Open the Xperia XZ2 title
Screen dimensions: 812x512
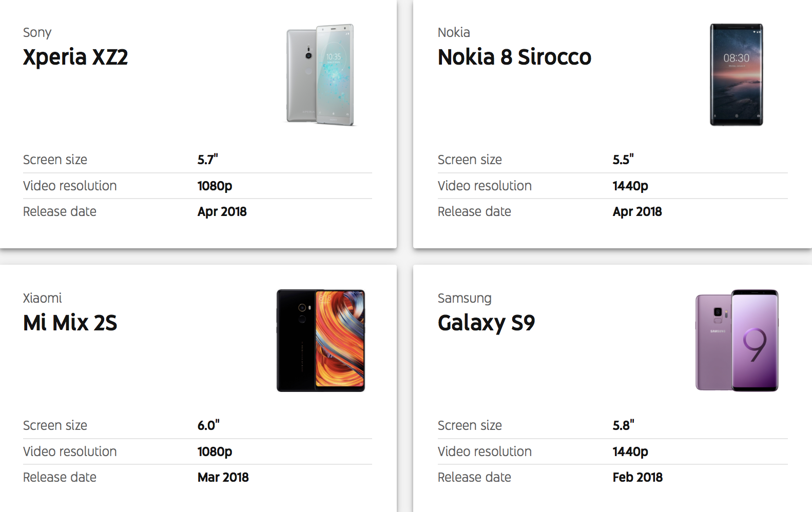[75, 57]
